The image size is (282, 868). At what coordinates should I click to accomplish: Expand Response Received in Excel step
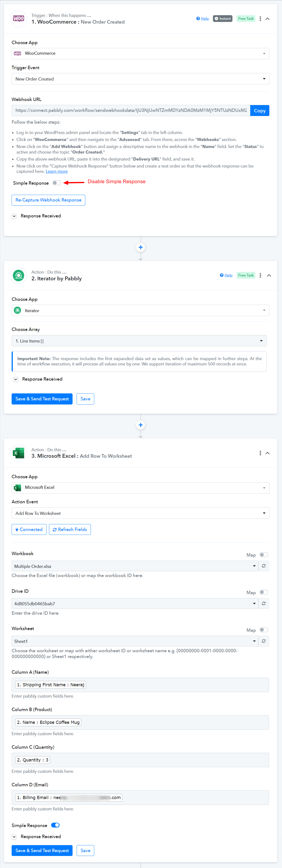tap(14, 837)
